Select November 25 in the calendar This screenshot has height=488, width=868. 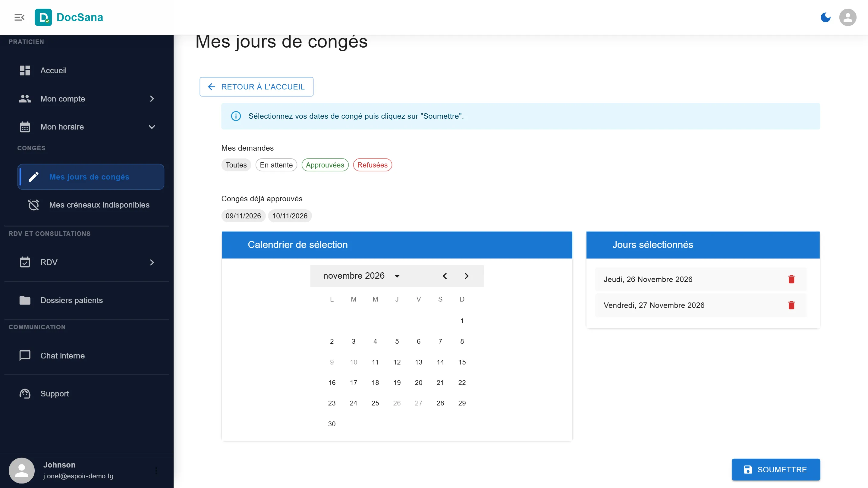point(375,403)
